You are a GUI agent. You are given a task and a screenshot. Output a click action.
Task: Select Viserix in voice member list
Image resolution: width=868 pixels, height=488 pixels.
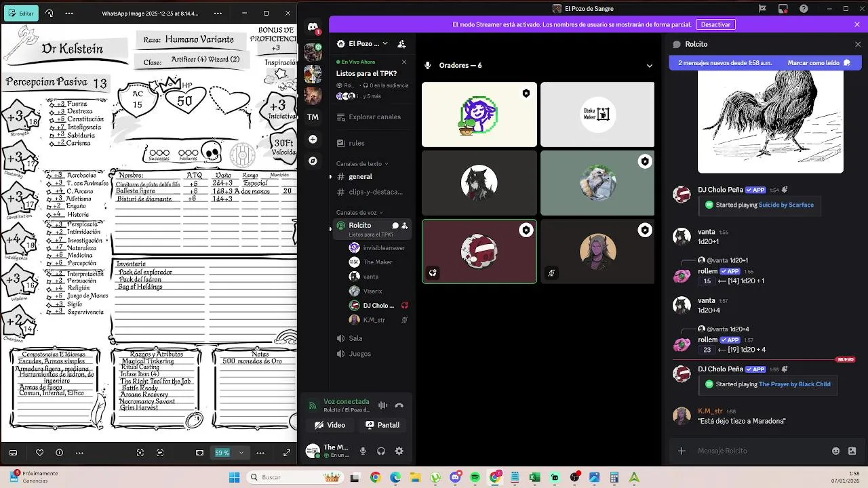[372, 291]
